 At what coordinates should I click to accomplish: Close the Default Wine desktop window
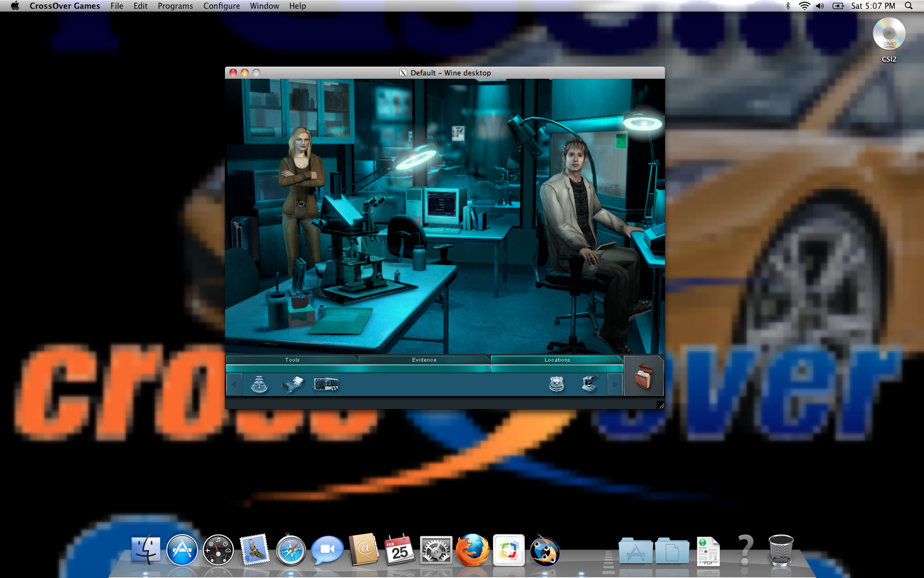point(233,73)
